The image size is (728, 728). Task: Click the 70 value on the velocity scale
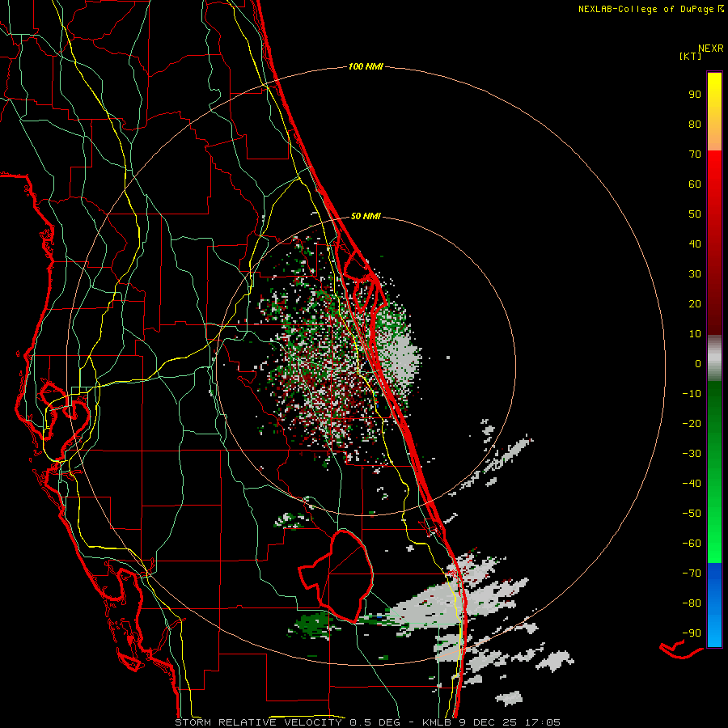[695, 154]
